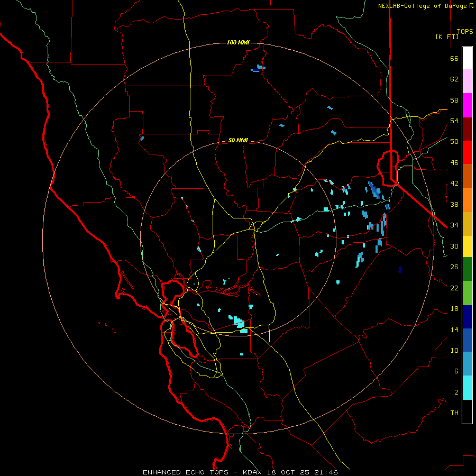Click the legend value 58
476x476 pixels.
coord(454,100)
